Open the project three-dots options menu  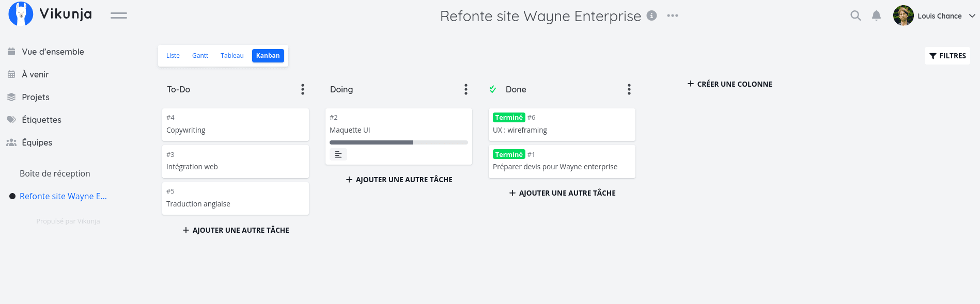pos(673,15)
